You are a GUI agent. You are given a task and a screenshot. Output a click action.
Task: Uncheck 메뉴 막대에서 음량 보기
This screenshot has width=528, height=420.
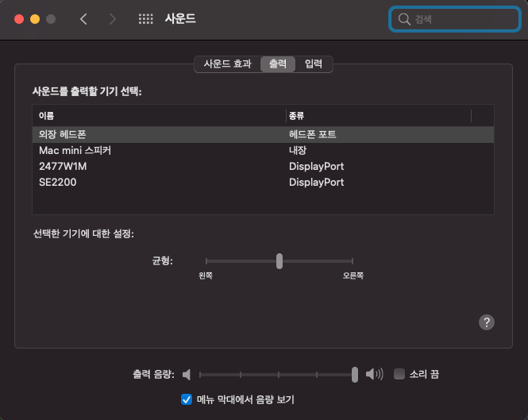[187, 399]
